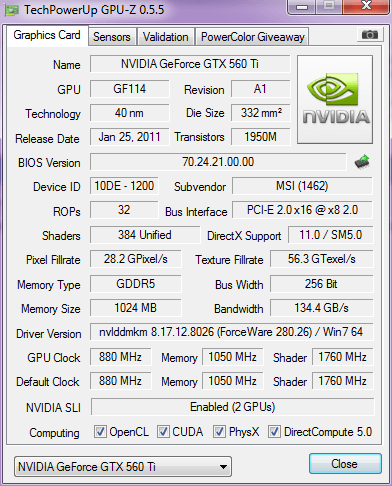Click the Name field showing GTX 560 Ti
The width and height of the screenshot is (392, 486).
pyautogui.click(x=190, y=64)
